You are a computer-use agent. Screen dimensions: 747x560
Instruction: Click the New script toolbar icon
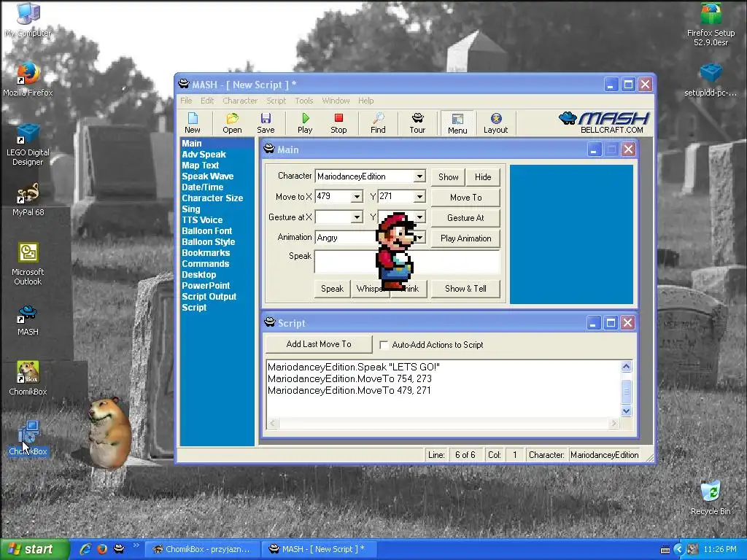coord(193,122)
